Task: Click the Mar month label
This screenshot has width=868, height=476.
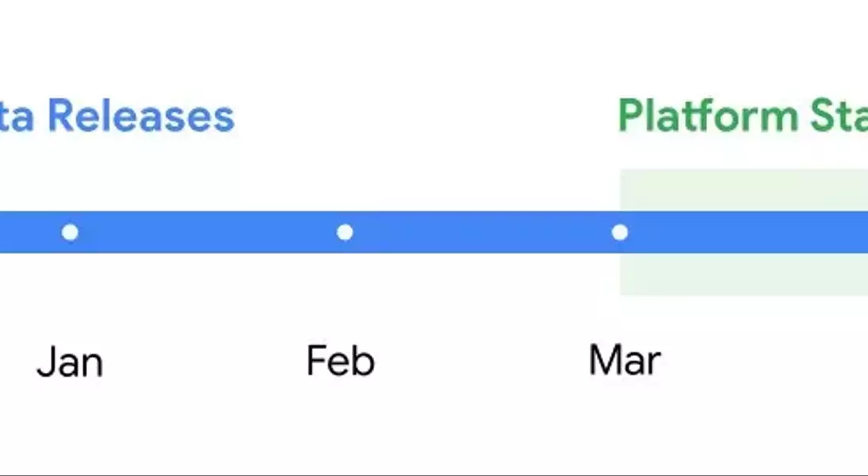Action: click(625, 361)
